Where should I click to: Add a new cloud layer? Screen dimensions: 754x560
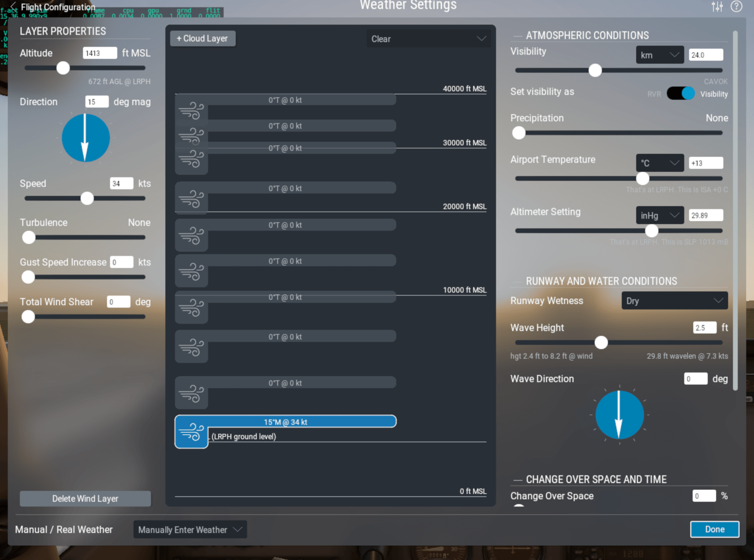[202, 38]
